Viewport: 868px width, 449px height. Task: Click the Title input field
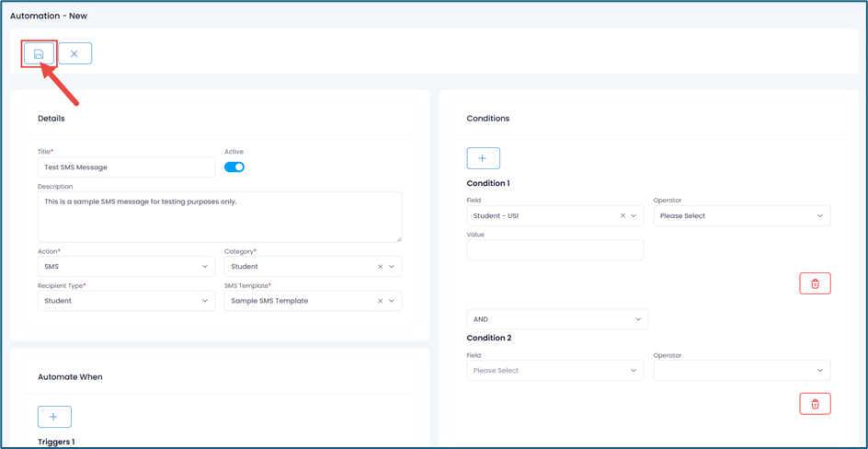(x=126, y=167)
